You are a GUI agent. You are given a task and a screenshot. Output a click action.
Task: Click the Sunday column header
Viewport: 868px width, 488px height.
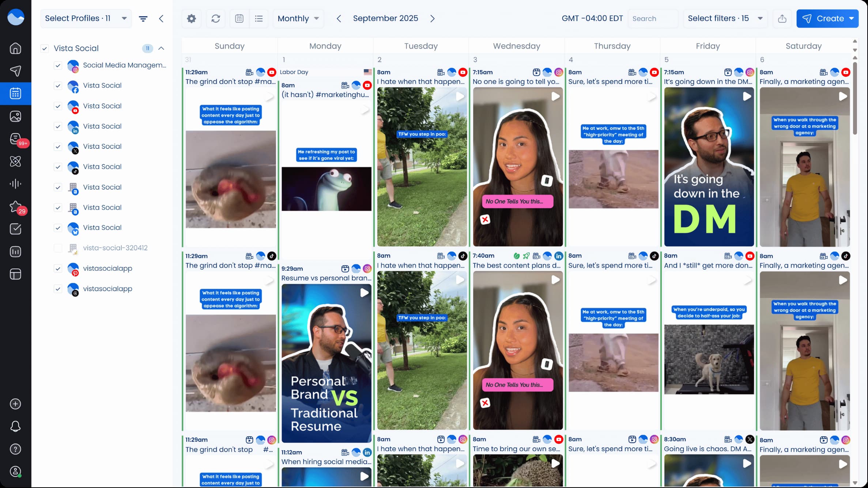230,46
